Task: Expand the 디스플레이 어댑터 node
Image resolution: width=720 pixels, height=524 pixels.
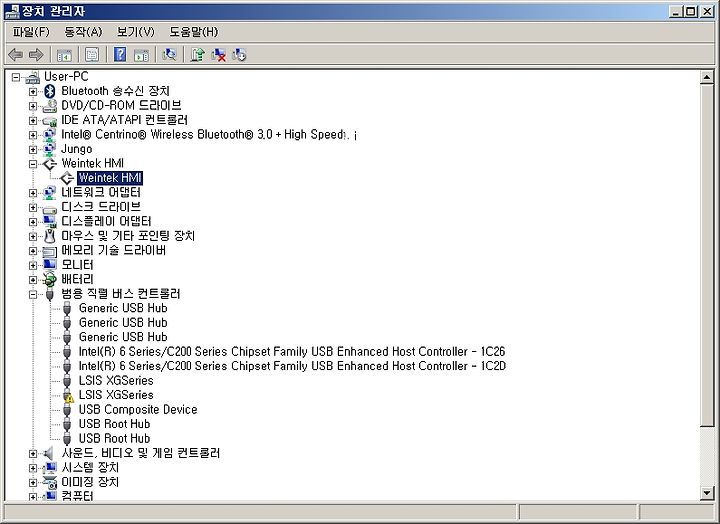Action: pos(33,222)
